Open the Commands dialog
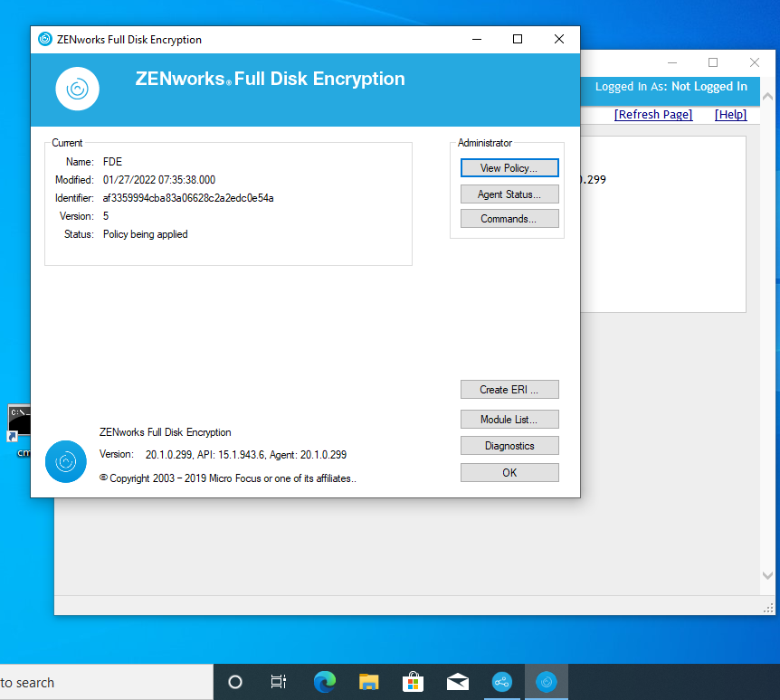 (x=509, y=218)
